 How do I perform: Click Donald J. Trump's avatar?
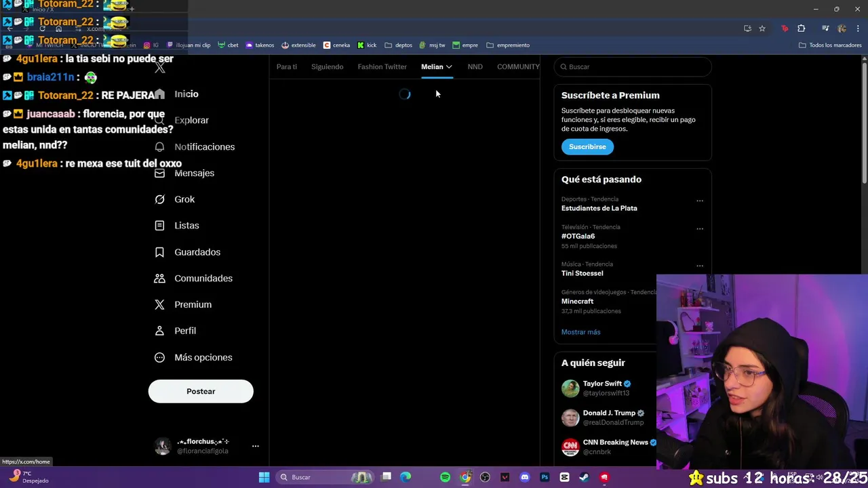pyautogui.click(x=570, y=418)
